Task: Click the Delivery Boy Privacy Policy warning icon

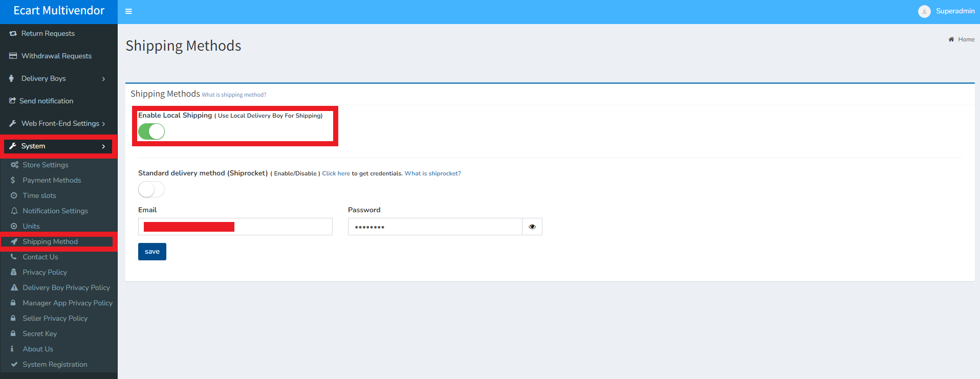Action: coord(14,287)
